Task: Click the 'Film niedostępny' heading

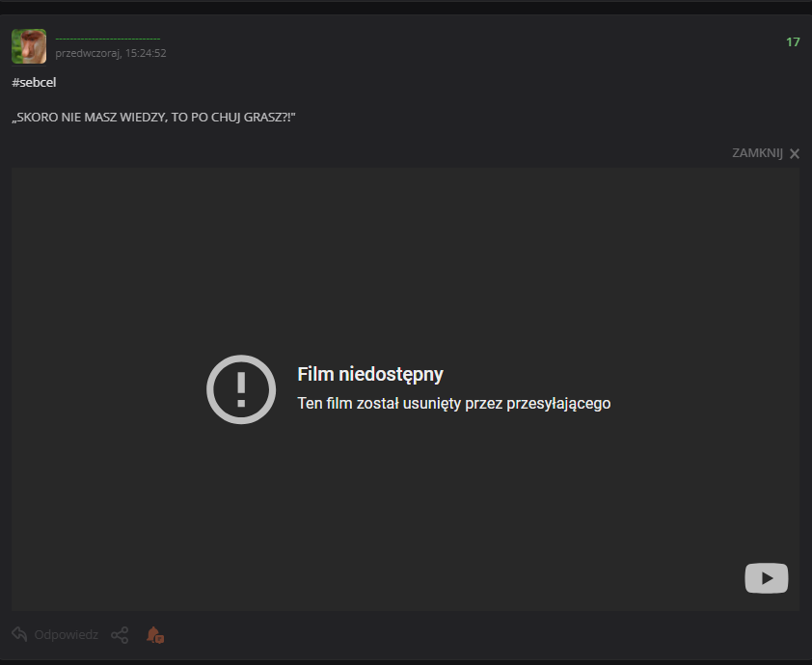Action: pos(370,375)
